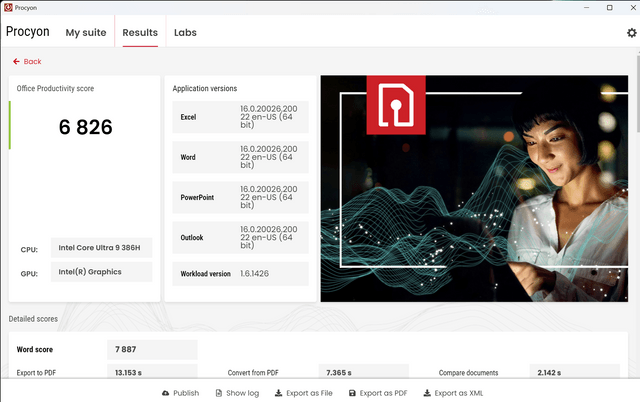The image size is (640, 402).
Task: Select the Excel version row
Action: [240, 117]
